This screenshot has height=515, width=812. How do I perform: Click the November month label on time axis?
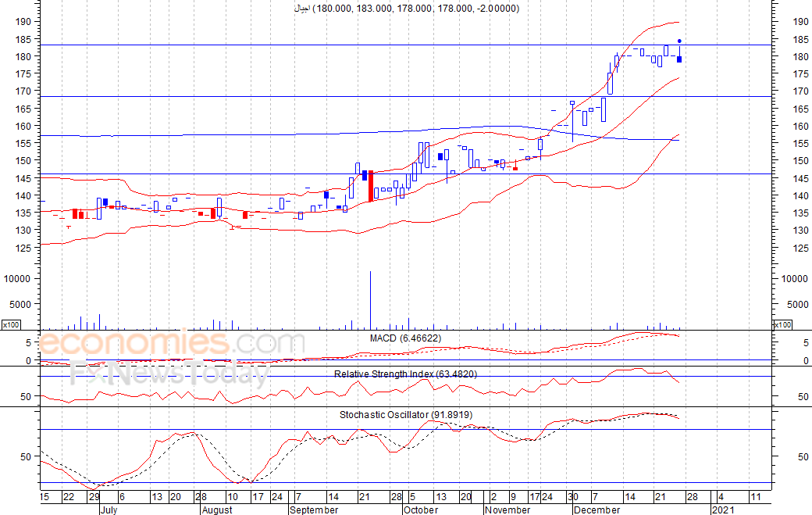click(508, 510)
